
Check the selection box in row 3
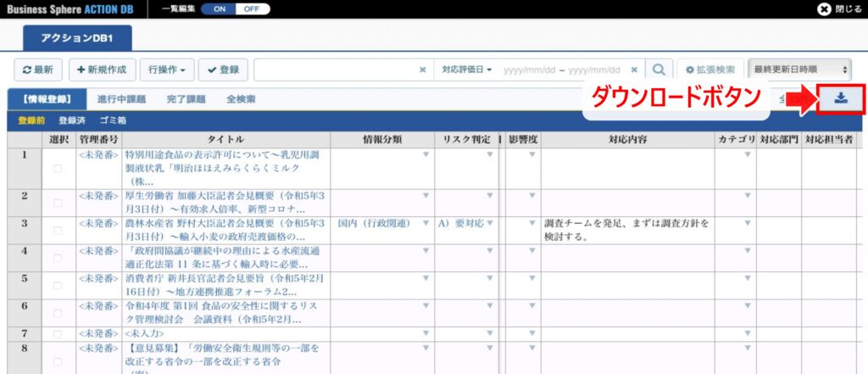click(58, 232)
